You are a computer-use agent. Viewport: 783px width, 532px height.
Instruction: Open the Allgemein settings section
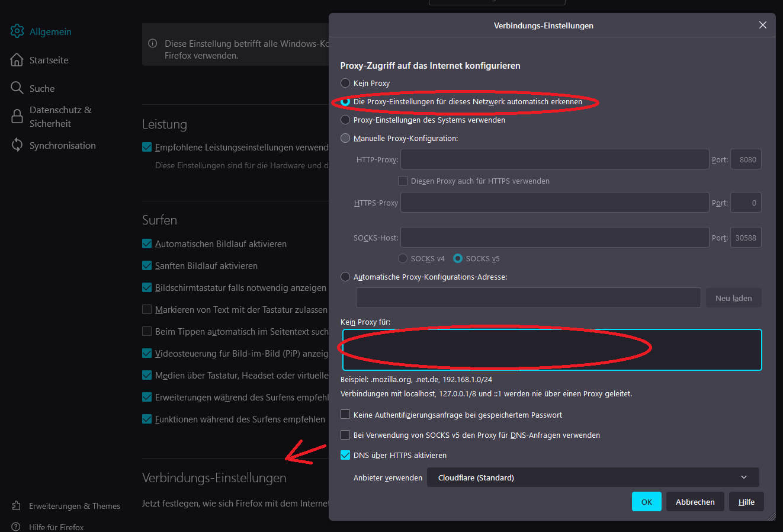tap(50, 31)
